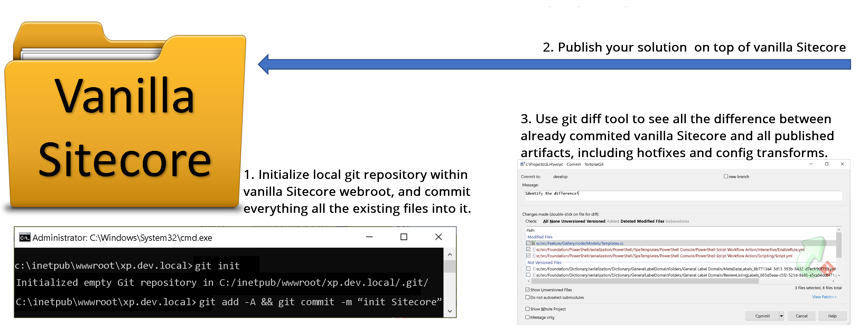Enable the new branch checkbox
This screenshot has height=336, width=868.
[x=726, y=176]
